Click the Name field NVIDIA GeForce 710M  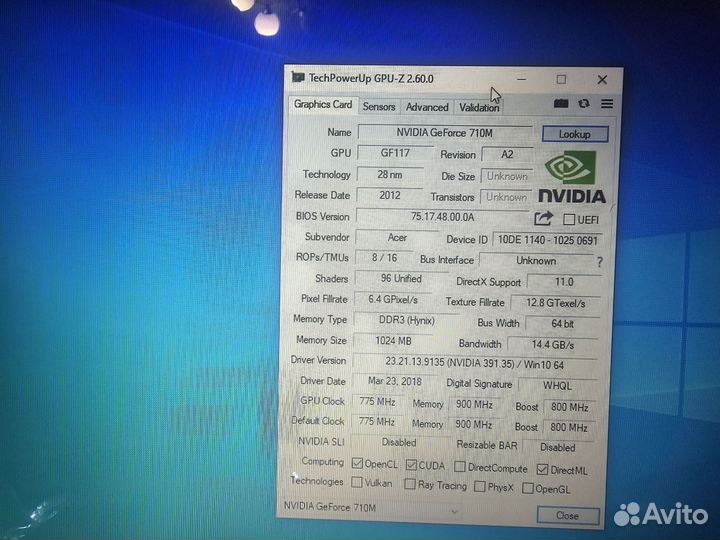(444, 133)
